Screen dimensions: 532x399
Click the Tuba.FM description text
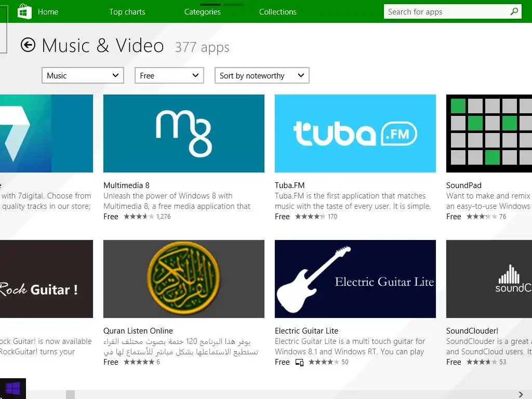click(x=353, y=201)
